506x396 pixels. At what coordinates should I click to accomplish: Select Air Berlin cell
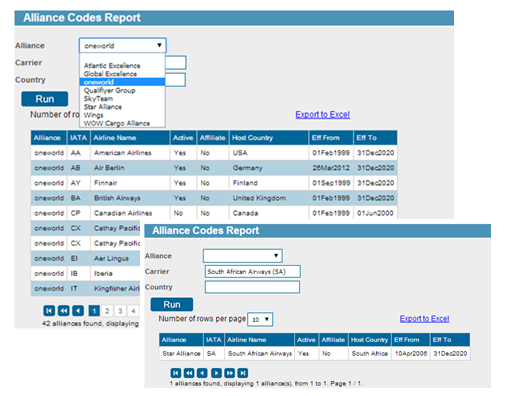[x=130, y=168]
